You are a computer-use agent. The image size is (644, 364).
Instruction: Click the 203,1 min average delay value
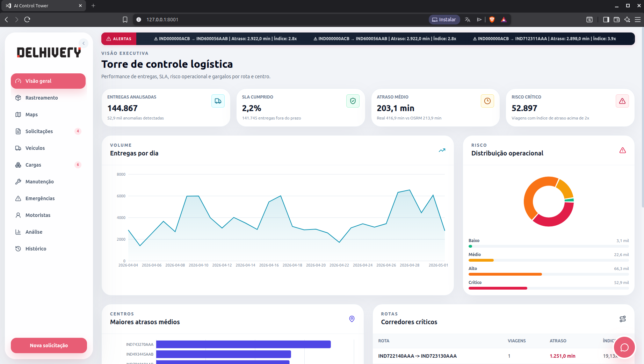pos(396,108)
